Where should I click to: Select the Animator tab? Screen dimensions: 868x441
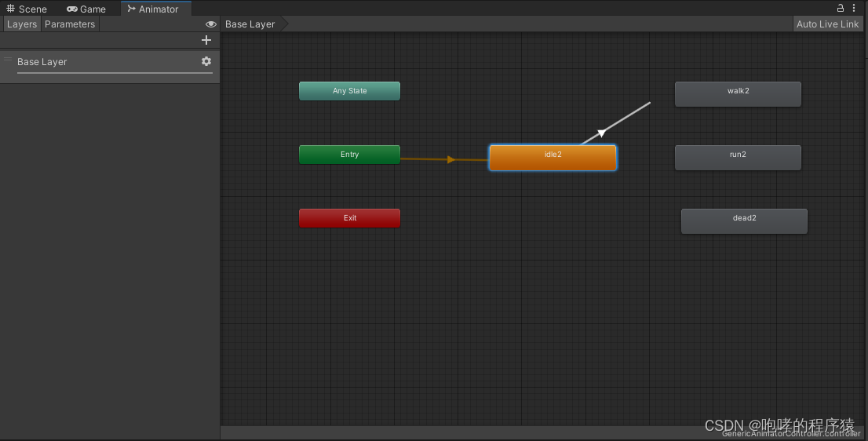tap(155, 9)
